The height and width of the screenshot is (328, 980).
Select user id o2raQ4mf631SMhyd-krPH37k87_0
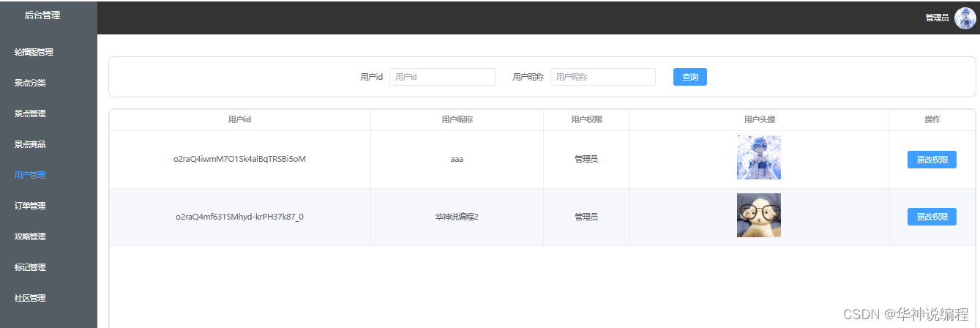click(239, 217)
